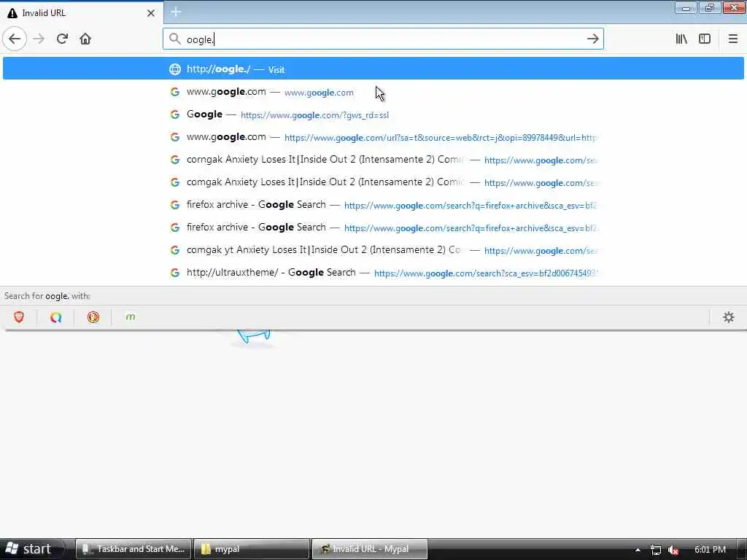
Task: Search with Qwant engine icon
Action: [55, 317]
